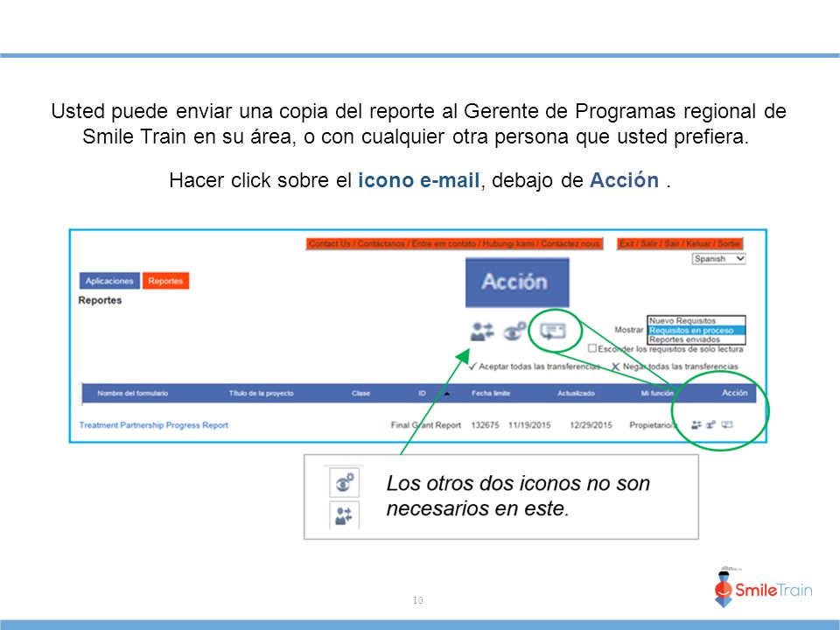This screenshot has height=630, width=840.
Task: Tick 'Esconder los requisitos de solo lectura' checkbox
Action: click(592, 348)
